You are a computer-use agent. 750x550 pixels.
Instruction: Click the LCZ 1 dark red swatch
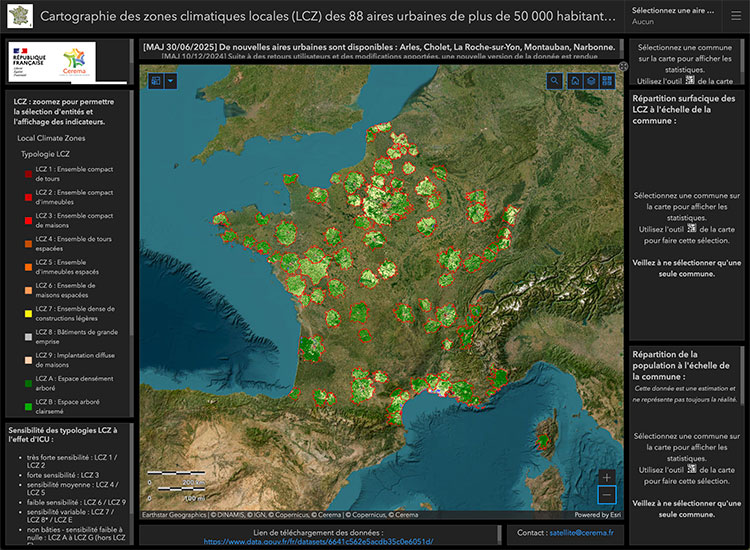click(x=27, y=174)
